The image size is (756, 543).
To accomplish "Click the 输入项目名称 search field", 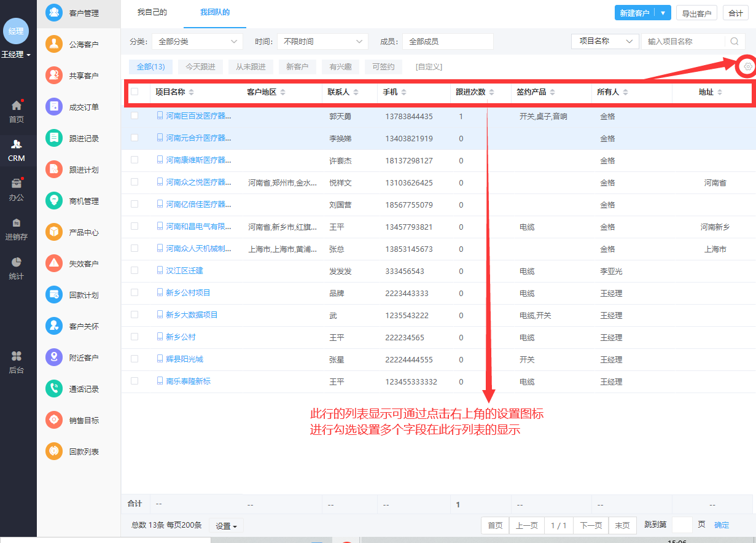I will pos(684,41).
